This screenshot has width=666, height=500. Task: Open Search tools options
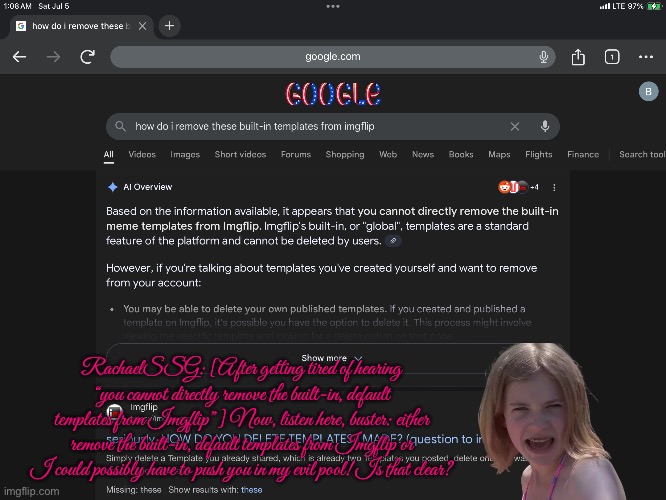click(x=642, y=155)
